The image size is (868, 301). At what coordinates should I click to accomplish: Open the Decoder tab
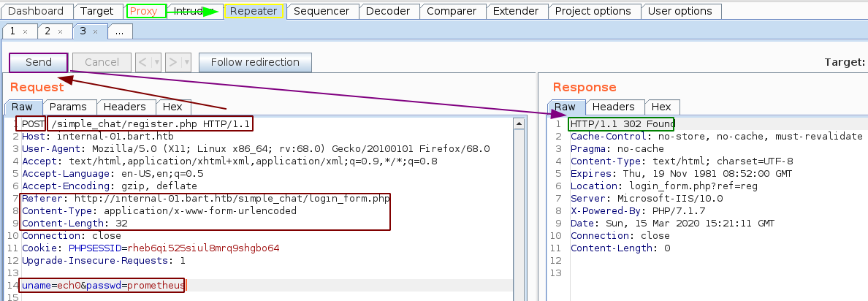coord(387,11)
